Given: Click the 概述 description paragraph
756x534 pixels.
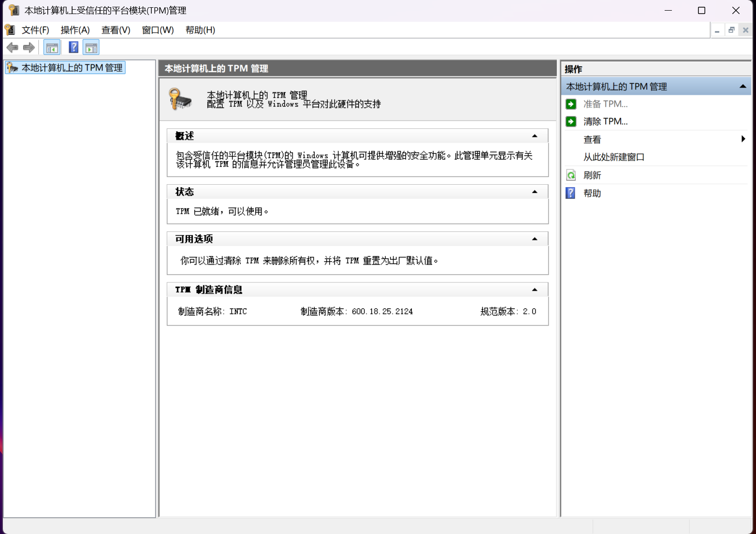Looking at the screenshot, I should pos(354,160).
